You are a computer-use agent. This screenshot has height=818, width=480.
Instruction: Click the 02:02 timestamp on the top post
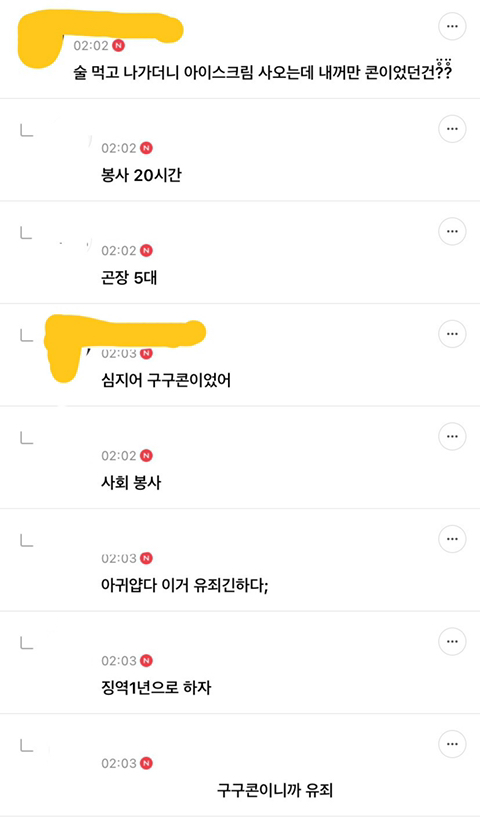pyautogui.click(x=91, y=45)
